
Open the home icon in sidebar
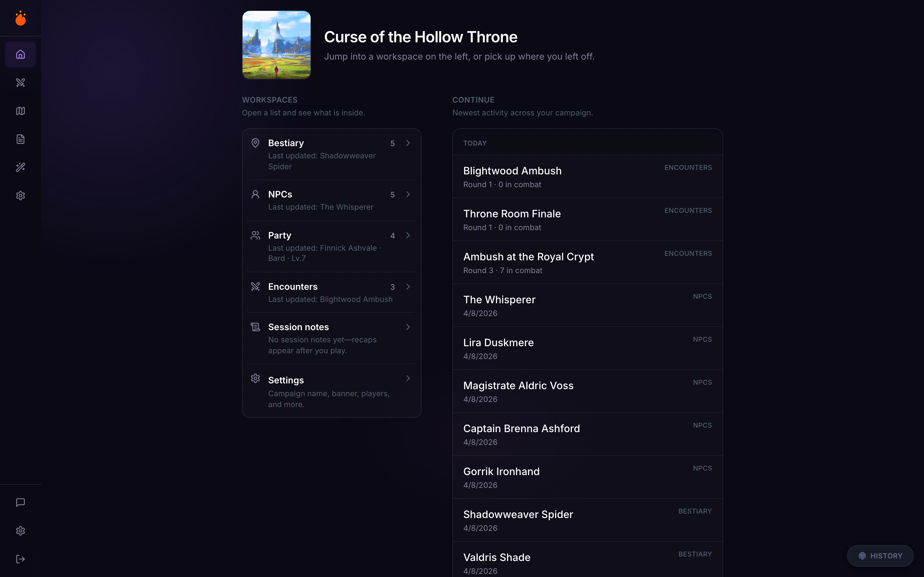(x=20, y=54)
